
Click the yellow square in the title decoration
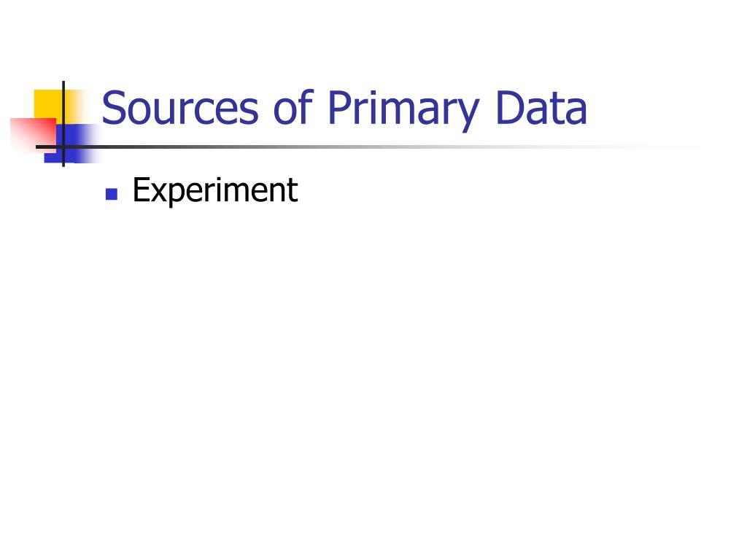pyautogui.click(x=48, y=104)
